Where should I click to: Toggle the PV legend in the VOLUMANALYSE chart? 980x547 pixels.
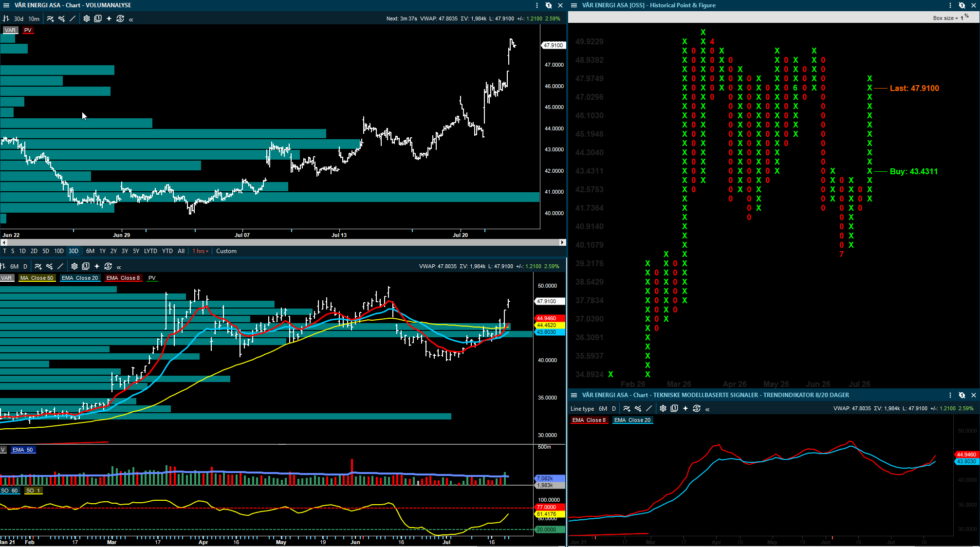28,30
